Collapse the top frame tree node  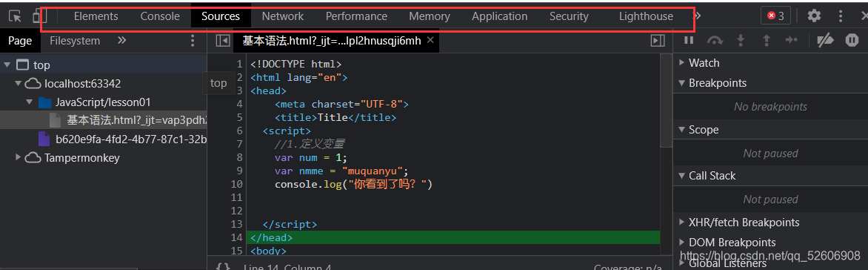coord(7,65)
